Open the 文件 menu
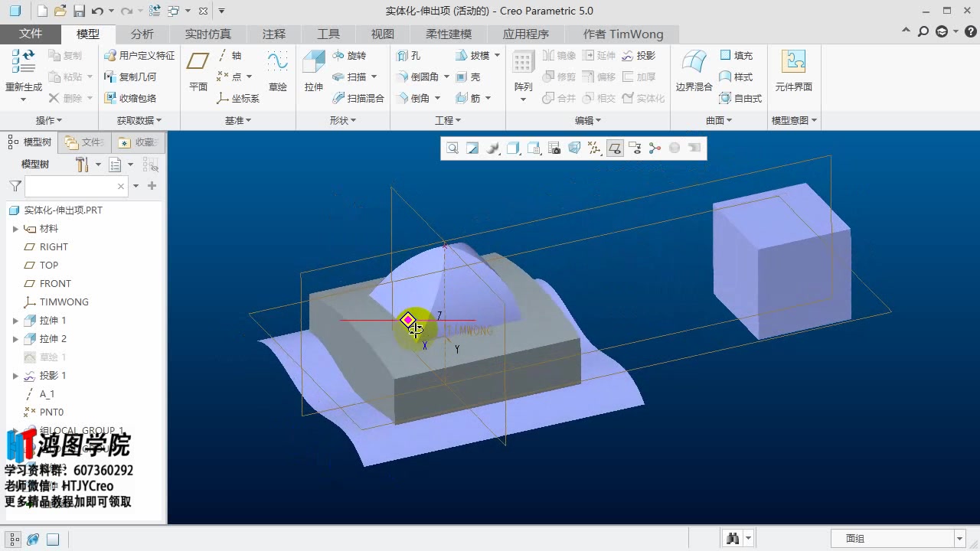Screen dimensions: 980x551 pyautogui.click(x=31, y=34)
